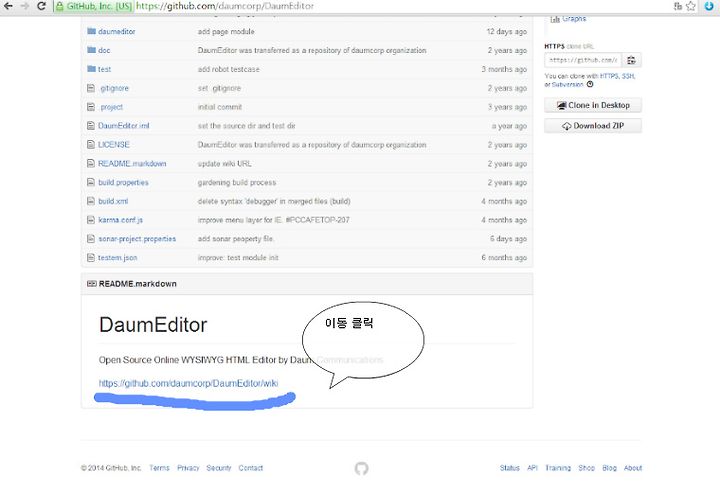Open the Shop footer link
This screenshot has width=720, height=491.
pyautogui.click(x=586, y=468)
